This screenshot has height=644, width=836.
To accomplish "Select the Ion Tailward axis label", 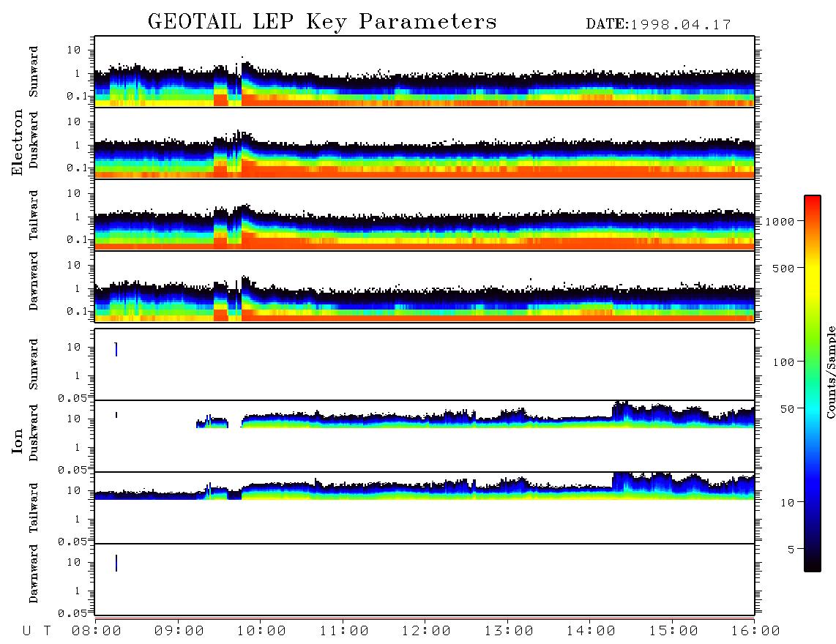I will [x=34, y=508].
